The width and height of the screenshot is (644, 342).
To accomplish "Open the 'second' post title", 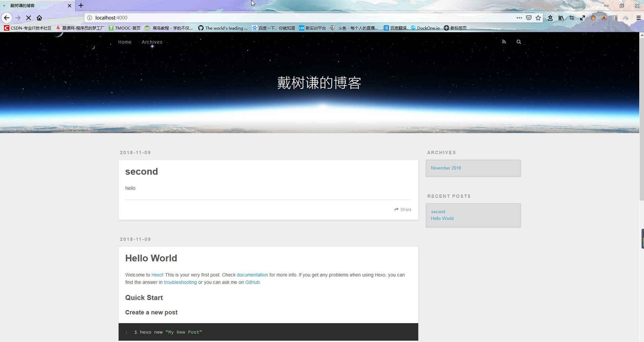I will pyautogui.click(x=141, y=172).
